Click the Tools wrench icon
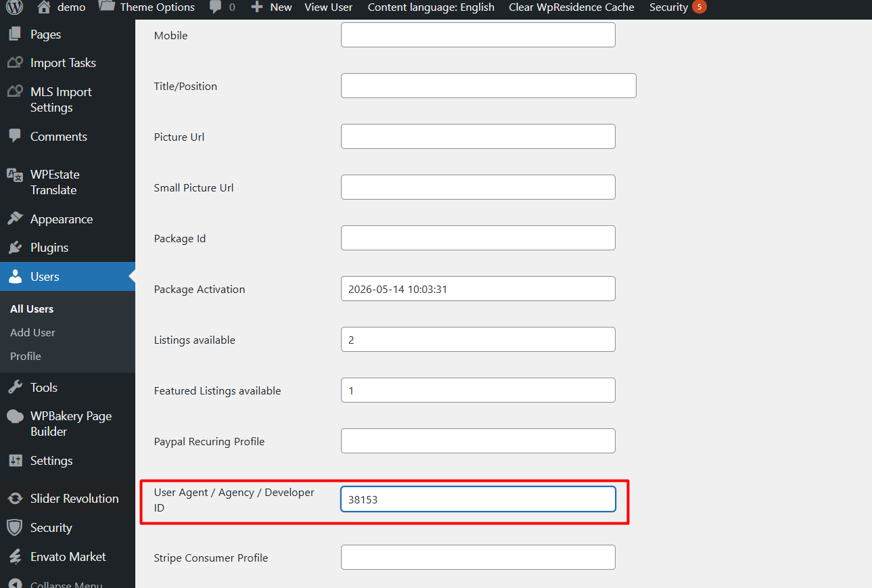 [x=15, y=387]
